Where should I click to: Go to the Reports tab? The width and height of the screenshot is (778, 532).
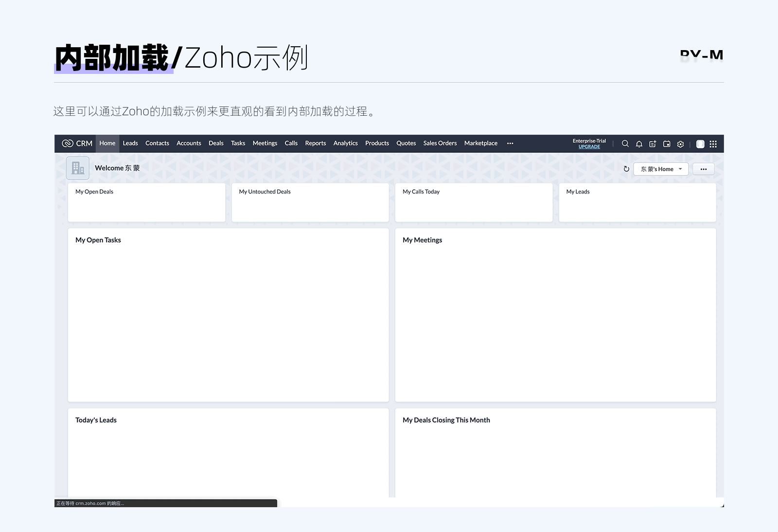click(316, 143)
